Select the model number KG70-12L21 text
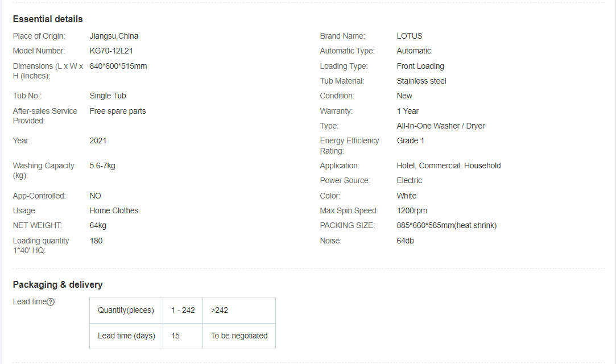Image resolution: width=616 pixels, height=364 pixels. click(111, 51)
